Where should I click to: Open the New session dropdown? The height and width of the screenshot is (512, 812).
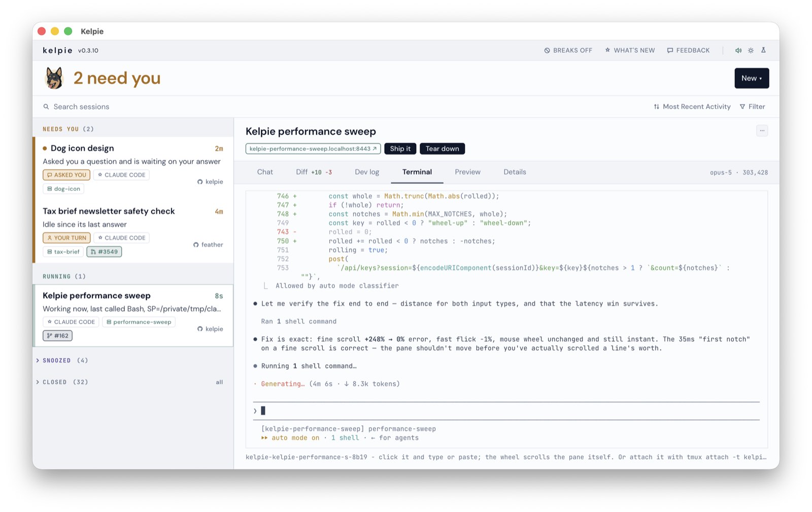(752, 78)
